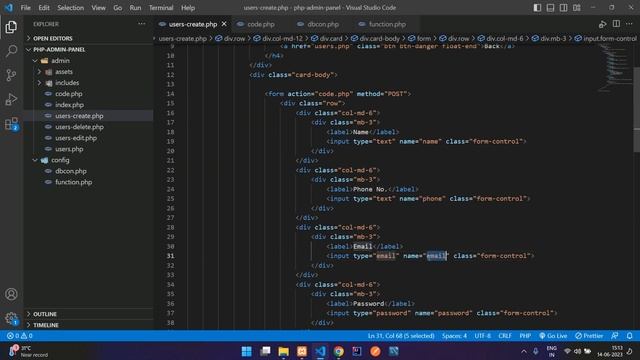This screenshot has width=640, height=360.
Task: Open users-delete.php in the explorer tree
Action: 89,127
